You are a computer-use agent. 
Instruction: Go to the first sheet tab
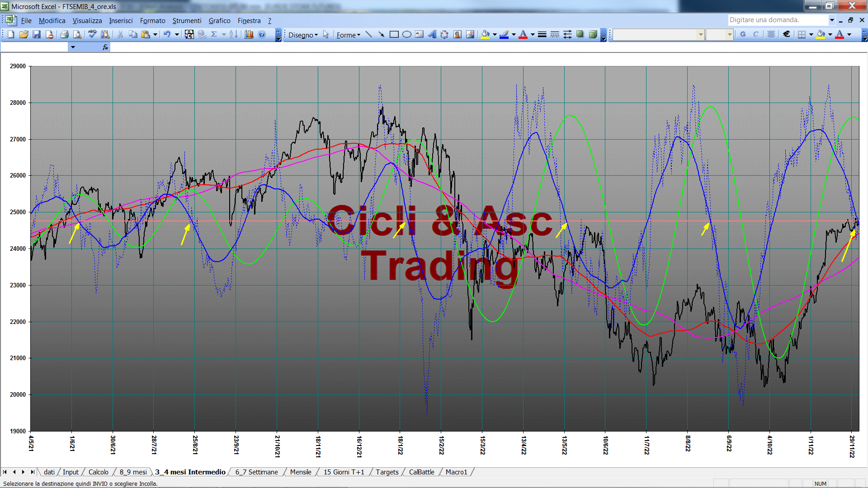[x=5, y=472]
